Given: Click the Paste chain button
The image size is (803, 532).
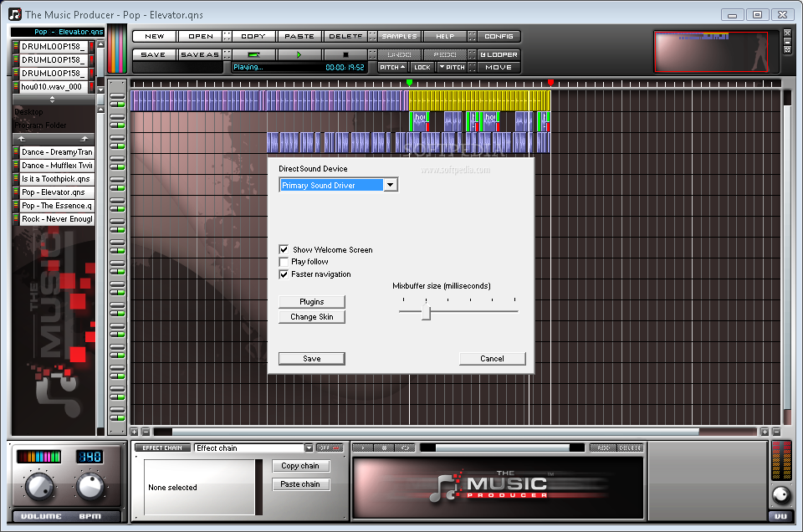Looking at the screenshot, I should 300,483.
